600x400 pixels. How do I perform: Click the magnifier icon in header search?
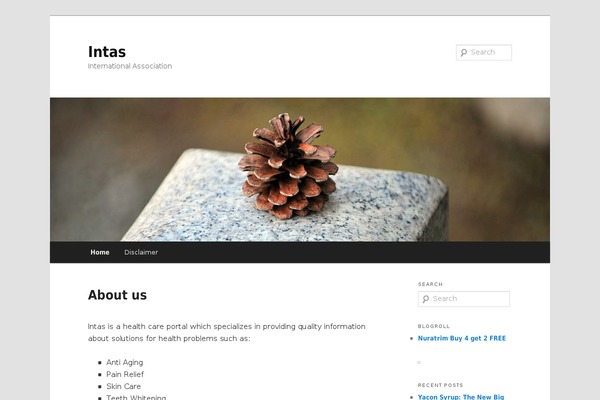(x=464, y=52)
